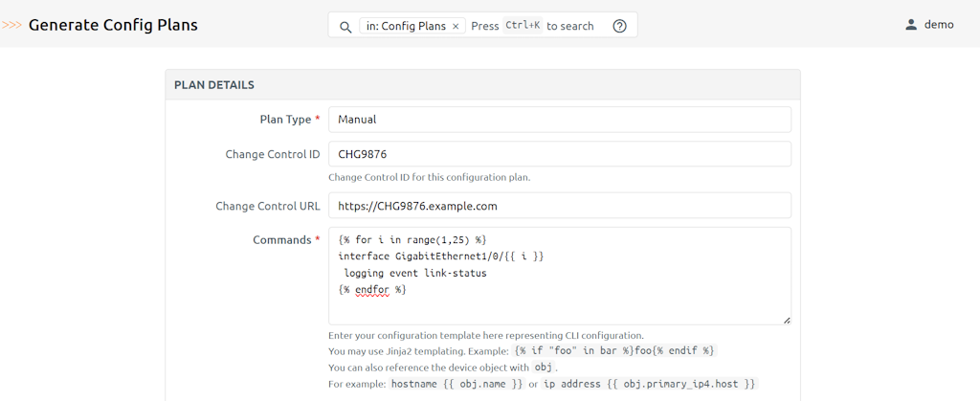Click the 'endfor' misspelled word in Commands

[372, 290]
